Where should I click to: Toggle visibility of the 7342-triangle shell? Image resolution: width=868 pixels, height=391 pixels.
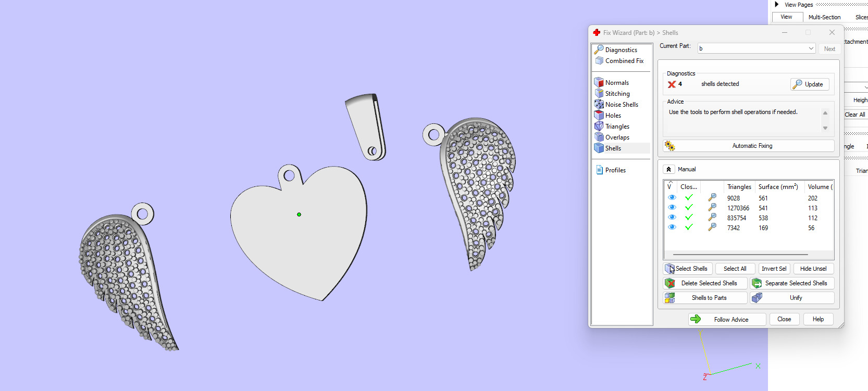(x=672, y=228)
